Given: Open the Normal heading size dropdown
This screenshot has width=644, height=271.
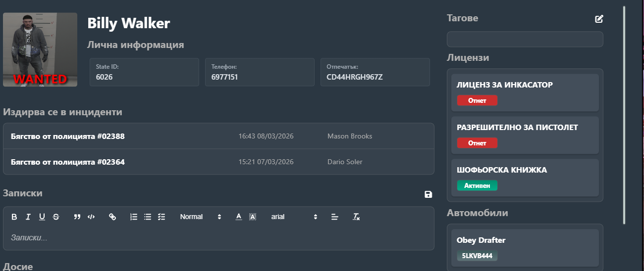Looking at the screenshot, I should click(x=201, y=217).
